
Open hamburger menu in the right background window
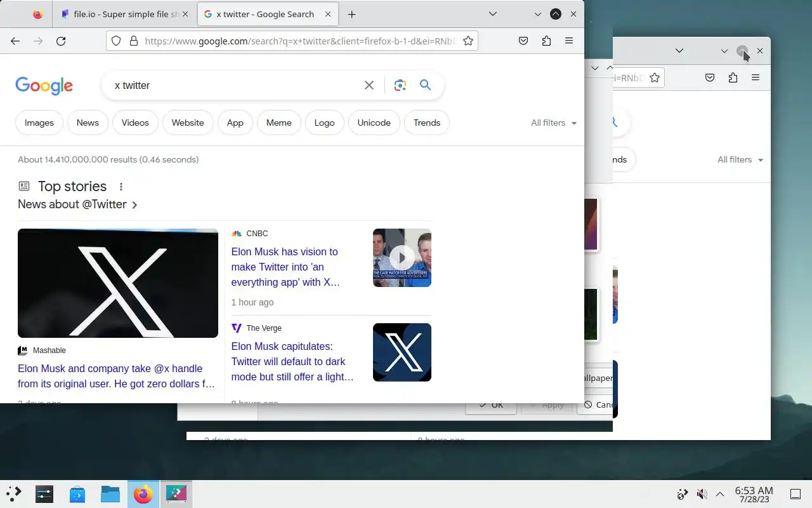[756, 77]
